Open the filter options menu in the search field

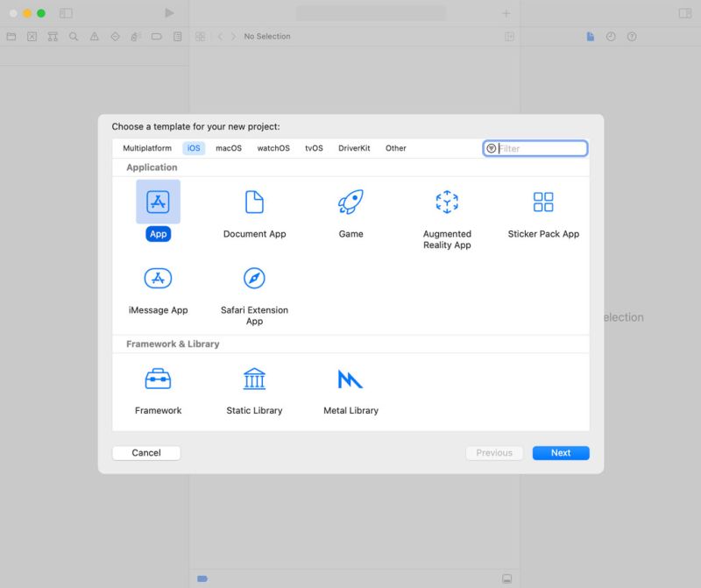point(493,148)
